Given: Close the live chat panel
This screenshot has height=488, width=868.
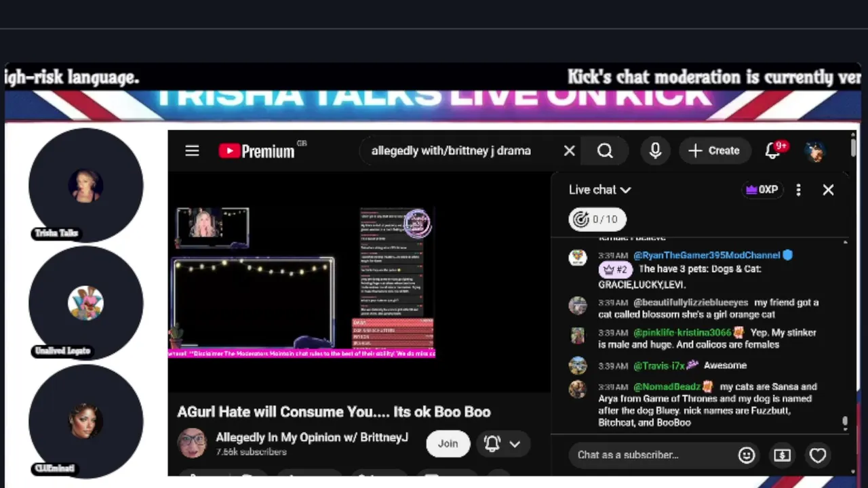Looking at the screenshot, I should 828,190.
